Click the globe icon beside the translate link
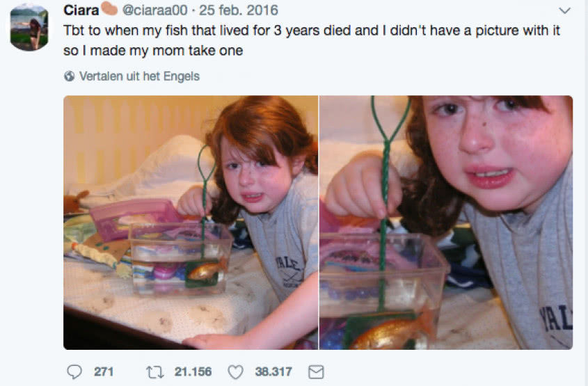This screenshot has height=386, width=588. pos(69,77)
